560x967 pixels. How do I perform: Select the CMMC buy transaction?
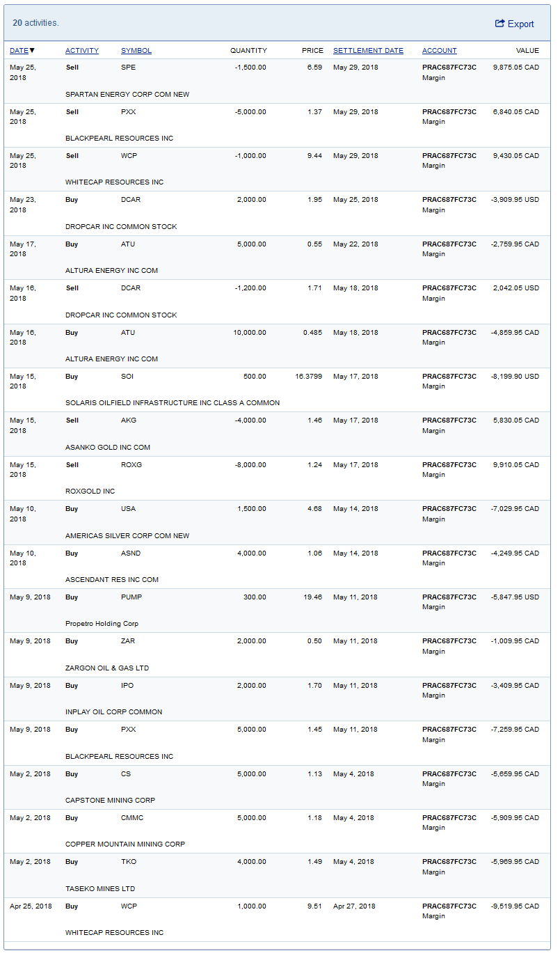pos(278,831)
